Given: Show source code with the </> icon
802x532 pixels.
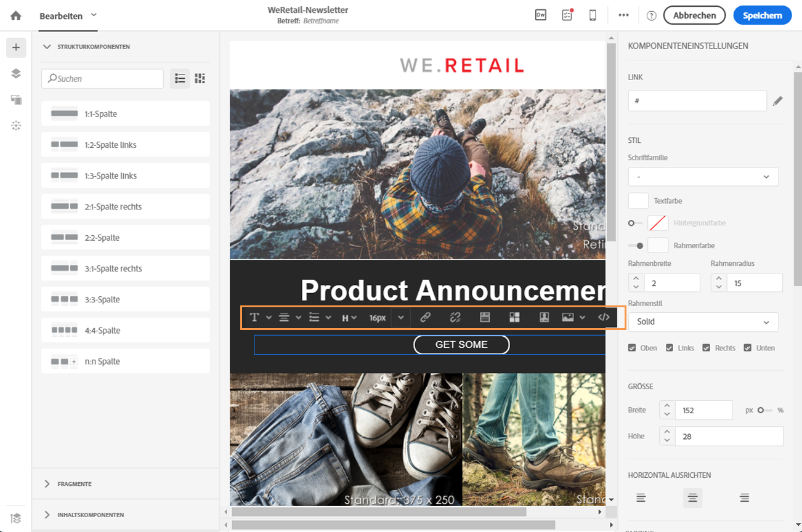Looking at the screenshot, I should pyautogui.click(x=604, y=317).
